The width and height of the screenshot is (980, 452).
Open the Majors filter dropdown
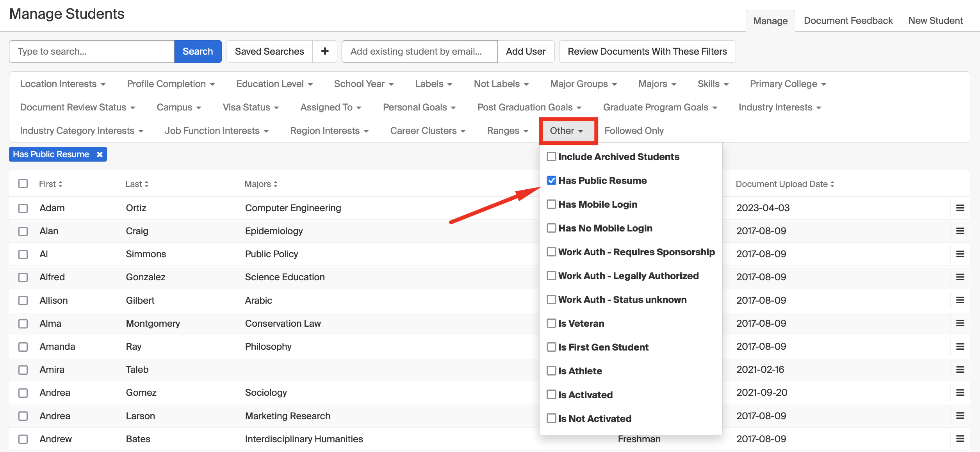tap(657, 84)
